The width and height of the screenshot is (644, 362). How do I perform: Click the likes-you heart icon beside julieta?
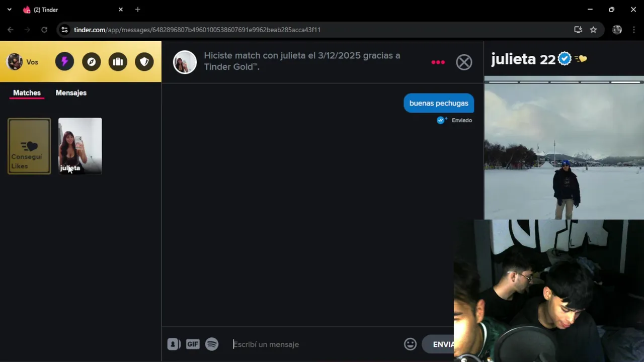coord(581,59)
